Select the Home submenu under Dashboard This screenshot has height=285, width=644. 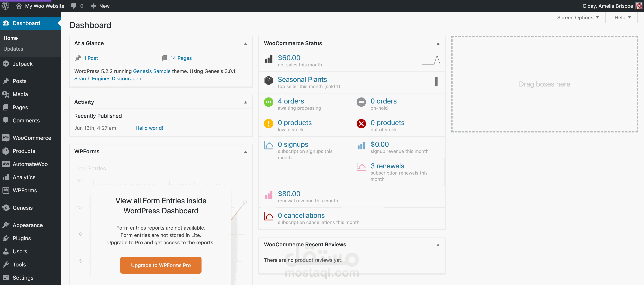tap(10, 38)
